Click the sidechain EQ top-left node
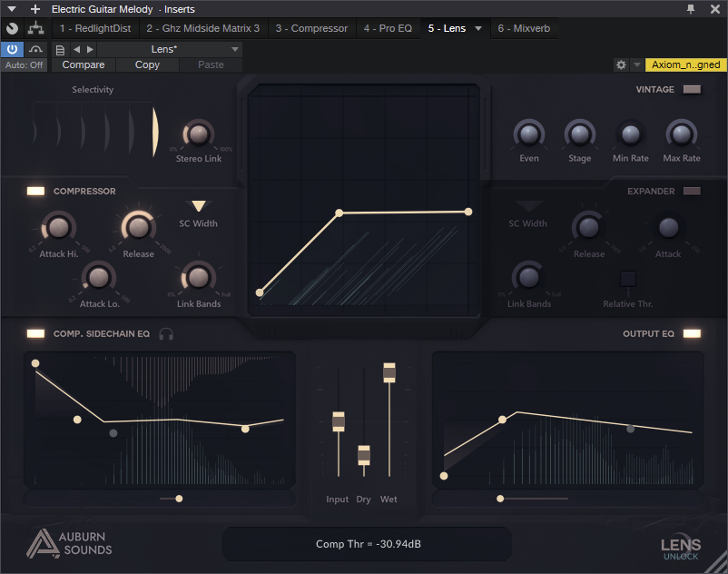 tap(35, 363)
